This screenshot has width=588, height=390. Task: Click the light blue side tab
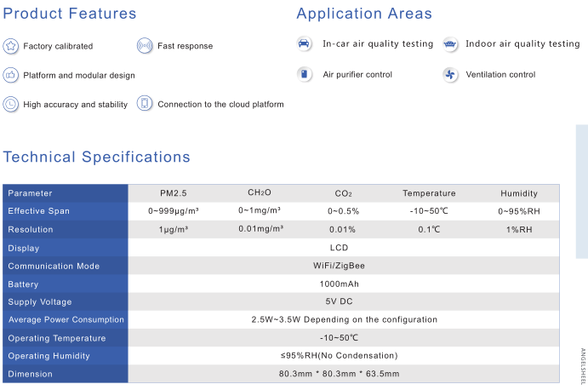coord(582,192)
